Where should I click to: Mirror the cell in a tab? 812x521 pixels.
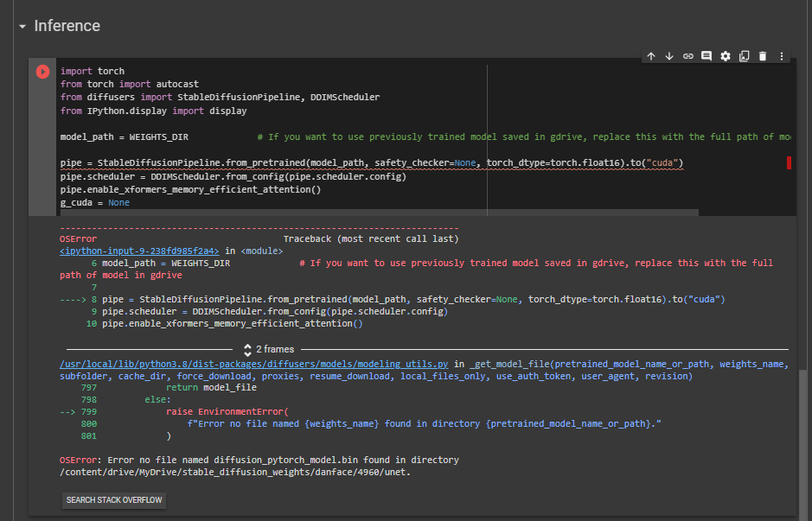point(744,56)
